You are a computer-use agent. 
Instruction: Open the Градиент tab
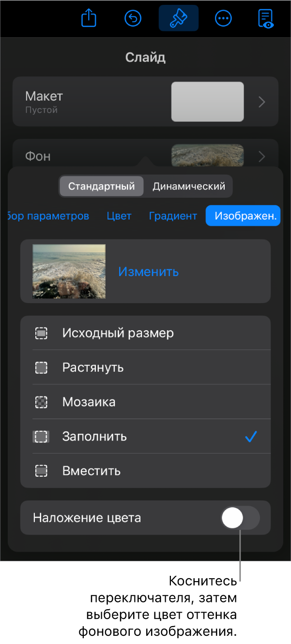point(173,216)
